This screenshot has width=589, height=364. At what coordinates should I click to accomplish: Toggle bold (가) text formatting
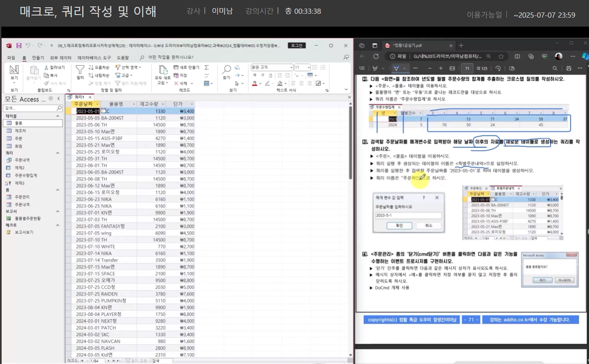point(255,76)
